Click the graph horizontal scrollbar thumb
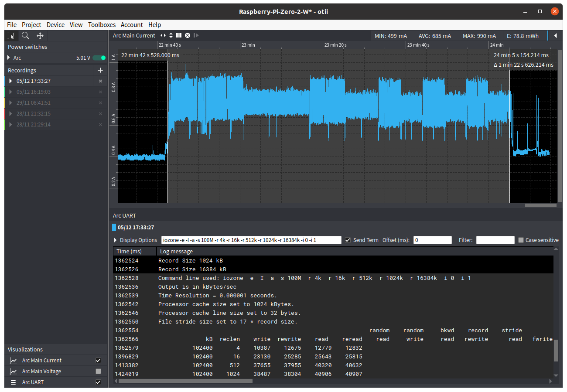 point(540,205)
